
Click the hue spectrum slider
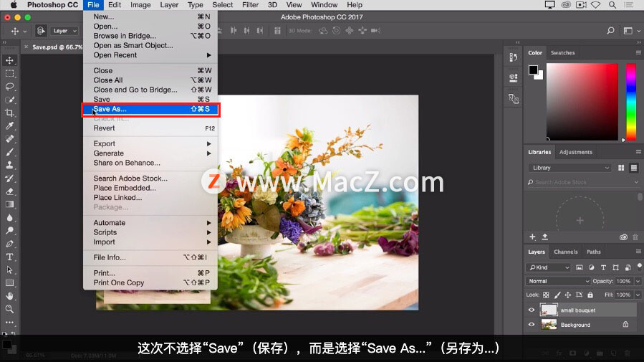point(631,102)
